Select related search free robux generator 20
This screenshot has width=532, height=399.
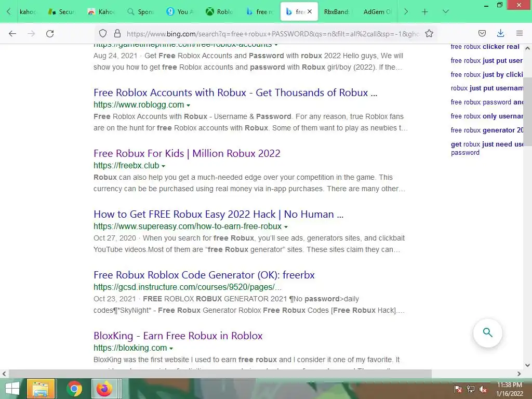coord(486,130)
